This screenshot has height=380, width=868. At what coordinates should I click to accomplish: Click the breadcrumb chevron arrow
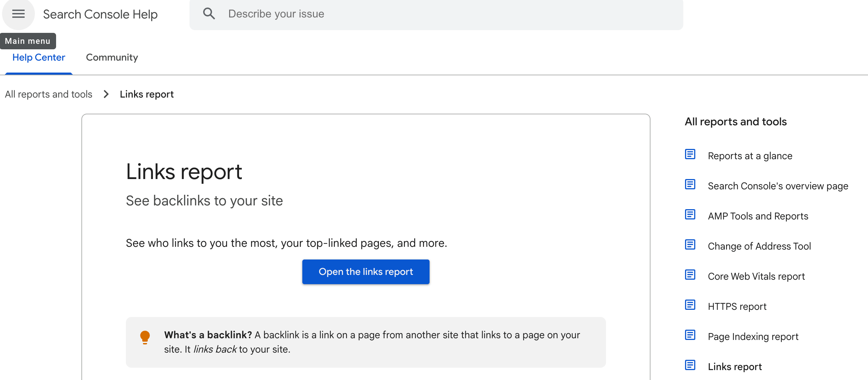[106, 94]
